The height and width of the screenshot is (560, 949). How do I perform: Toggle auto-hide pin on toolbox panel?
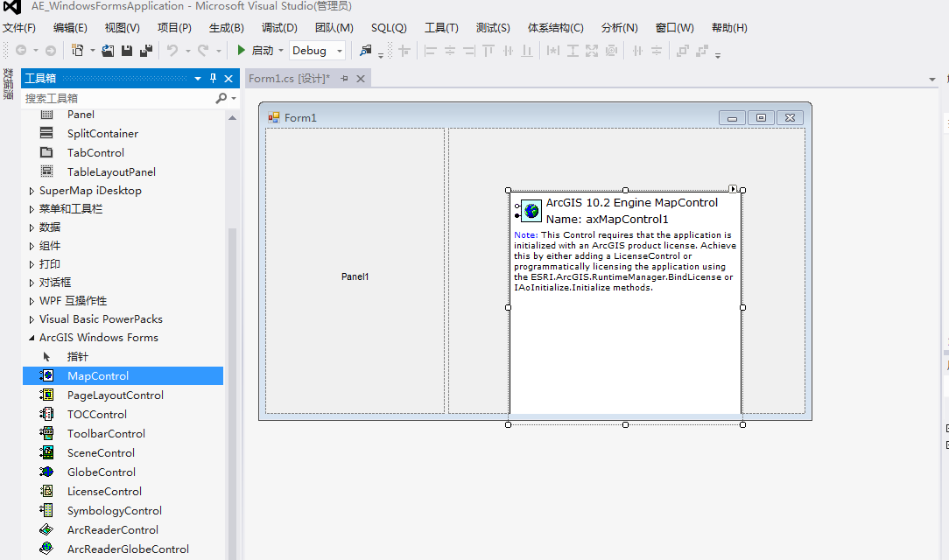[x=213, y=78]
